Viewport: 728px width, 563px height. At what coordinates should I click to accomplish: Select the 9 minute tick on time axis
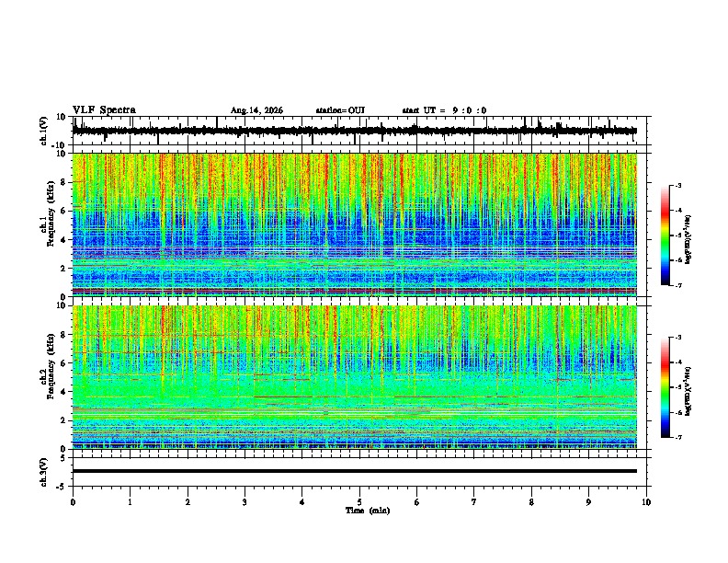[588, 502]
